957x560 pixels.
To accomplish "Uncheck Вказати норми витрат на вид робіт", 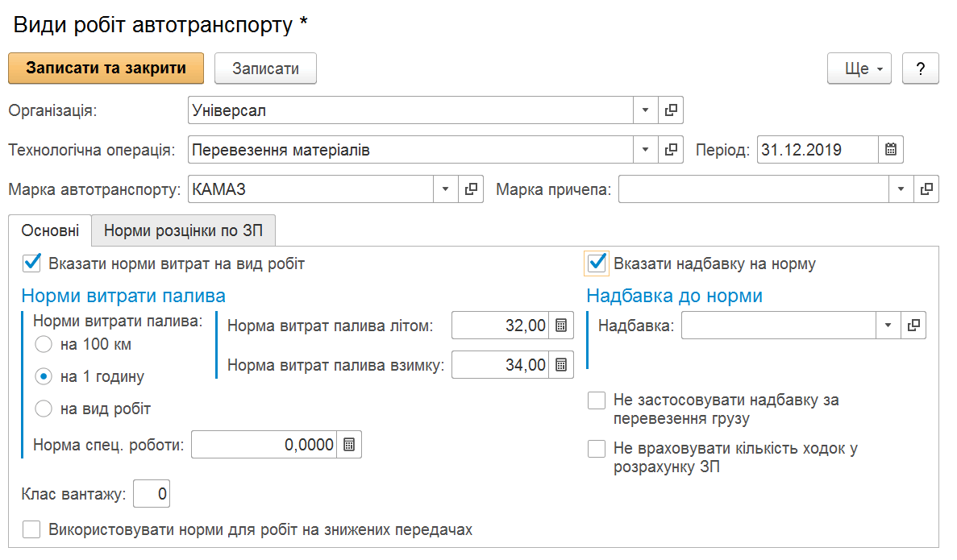I will point(31,263).
